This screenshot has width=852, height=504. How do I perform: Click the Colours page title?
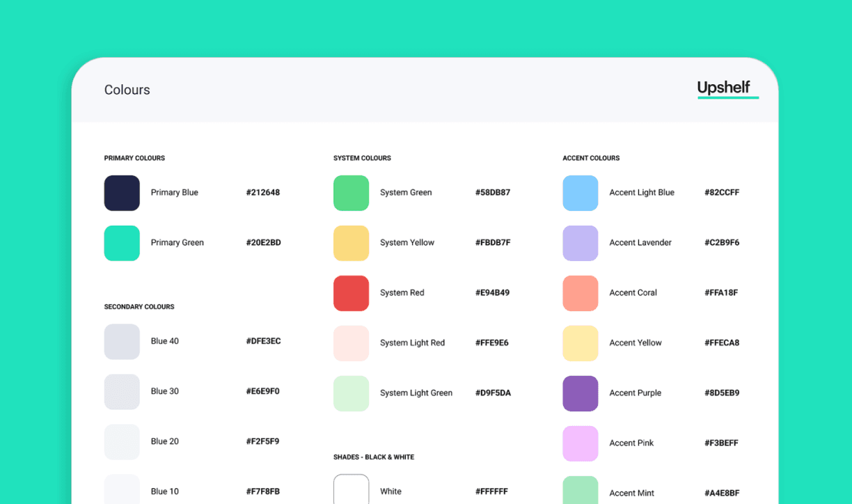(127, 90)
